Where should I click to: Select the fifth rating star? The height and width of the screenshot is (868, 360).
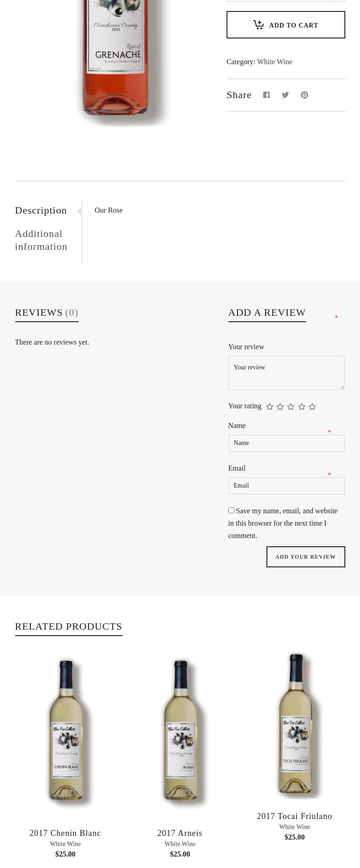[x=312, y=407]
